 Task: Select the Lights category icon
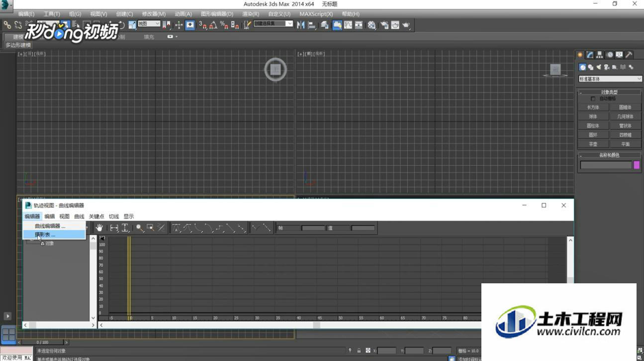coord(599,67)
